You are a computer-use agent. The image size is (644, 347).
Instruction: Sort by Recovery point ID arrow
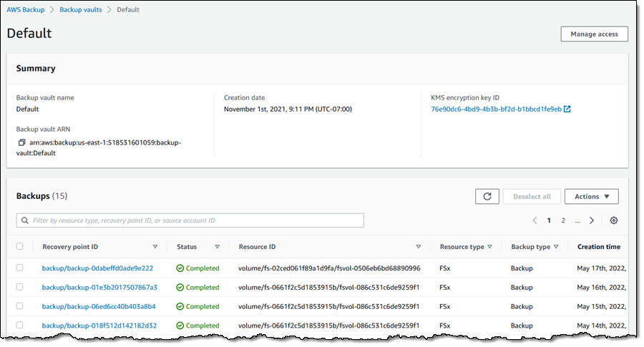click(x=155, y=247)
